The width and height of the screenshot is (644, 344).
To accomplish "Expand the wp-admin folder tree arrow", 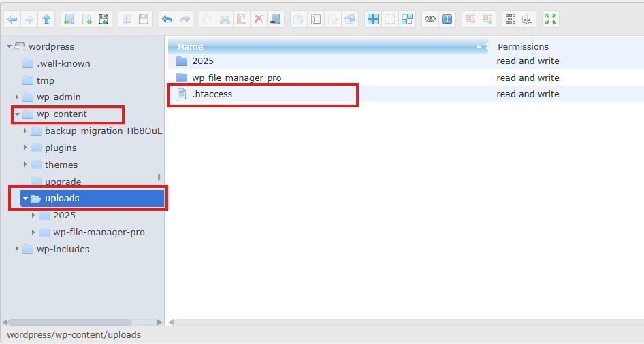I will click(x=17, y=97).
